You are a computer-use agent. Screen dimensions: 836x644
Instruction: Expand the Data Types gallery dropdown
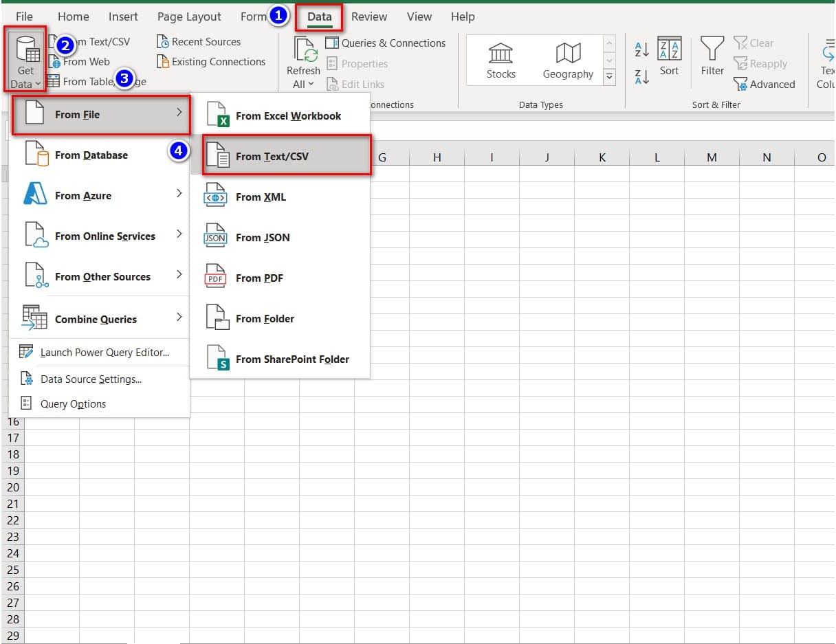tap(609, 78)
